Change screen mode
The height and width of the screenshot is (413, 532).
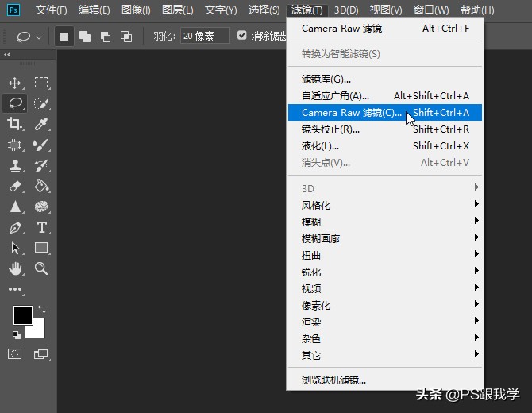tap(40, 354)
